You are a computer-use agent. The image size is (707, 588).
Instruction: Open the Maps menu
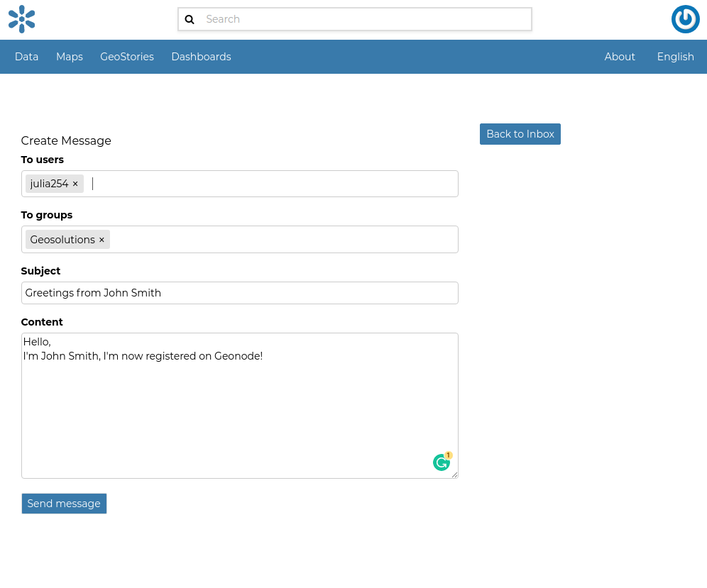tap(70, 57)
